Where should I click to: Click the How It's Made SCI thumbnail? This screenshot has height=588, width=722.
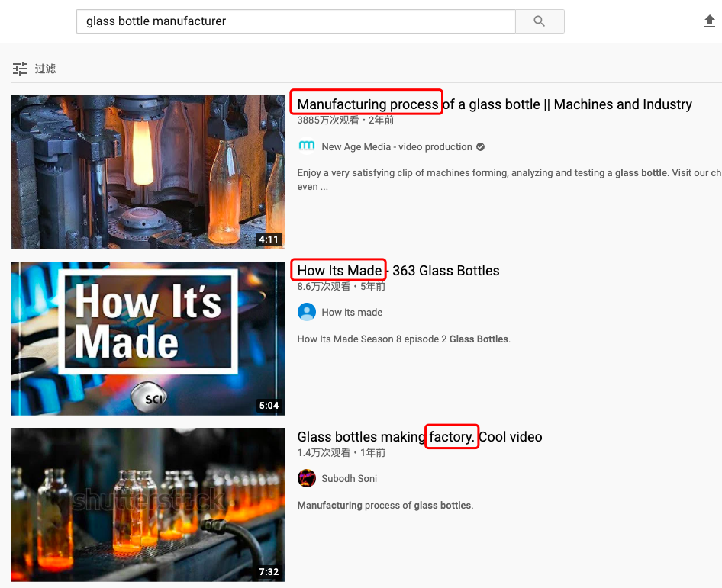tap(148, 338)
